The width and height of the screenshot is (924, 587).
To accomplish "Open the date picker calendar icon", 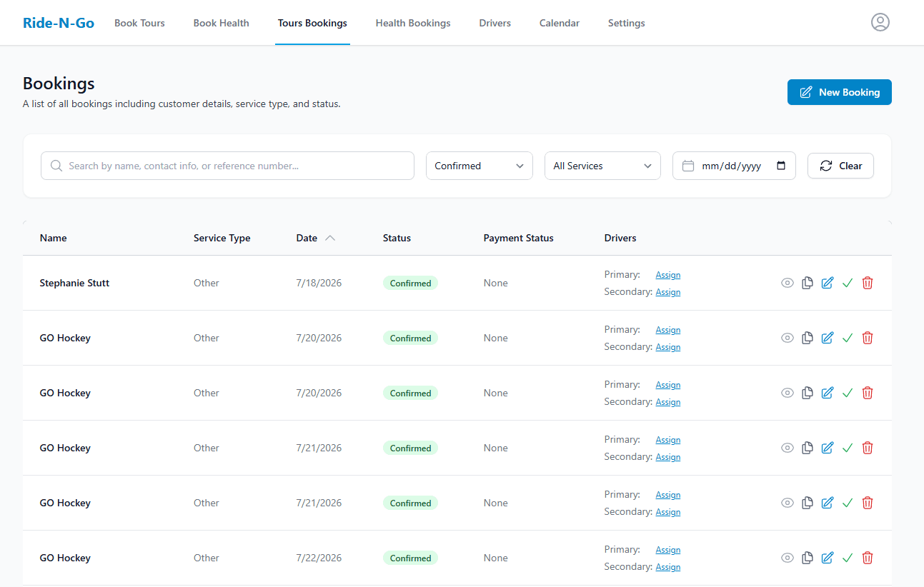I will [781, 166].
